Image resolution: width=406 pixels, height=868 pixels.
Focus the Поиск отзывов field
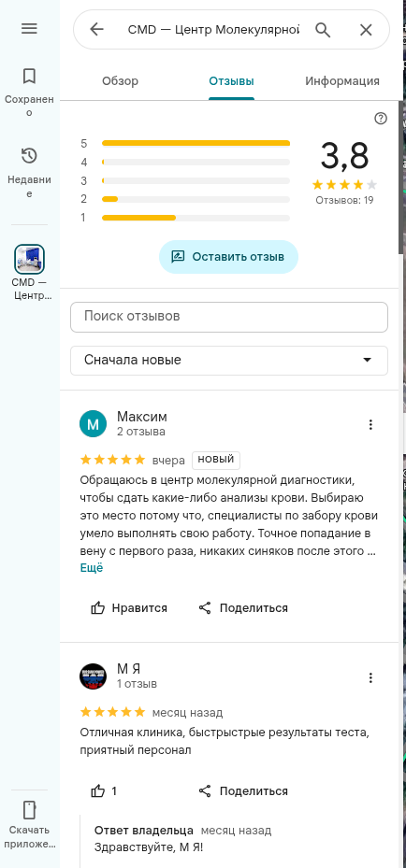coord(229,317)
